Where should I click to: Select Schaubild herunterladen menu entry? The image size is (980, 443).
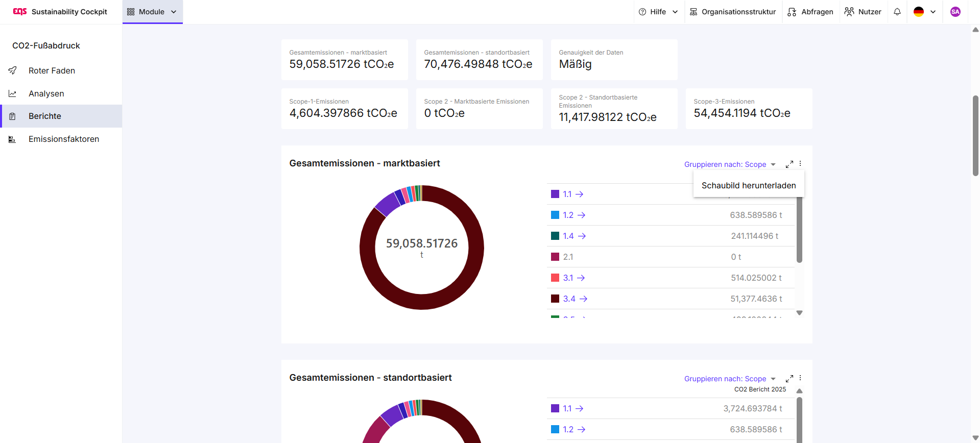click(749, 185)
